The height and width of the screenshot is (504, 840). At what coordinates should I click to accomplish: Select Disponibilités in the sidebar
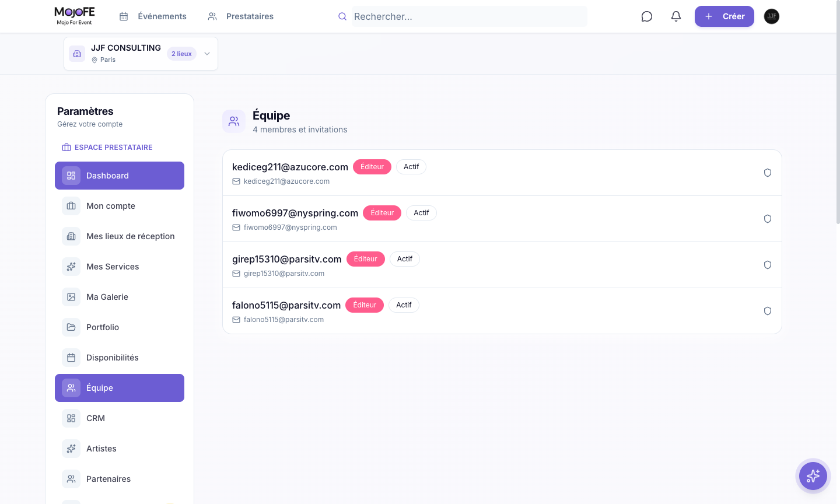pyautogui.click(x=120, y=358)
